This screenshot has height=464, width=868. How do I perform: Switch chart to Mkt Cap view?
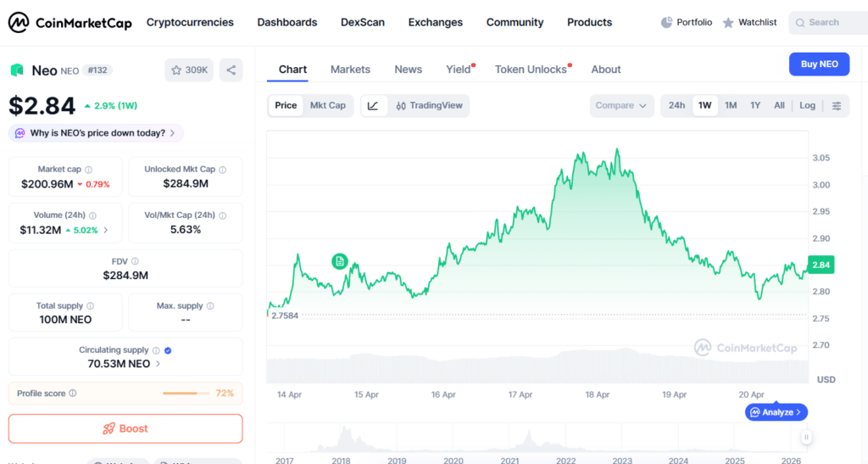pos(328,106)
